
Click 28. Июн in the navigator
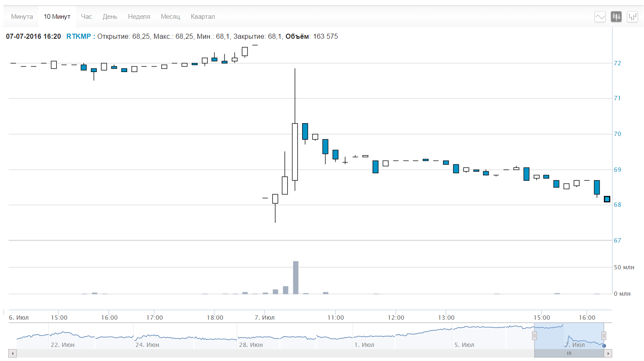point(251,345)
